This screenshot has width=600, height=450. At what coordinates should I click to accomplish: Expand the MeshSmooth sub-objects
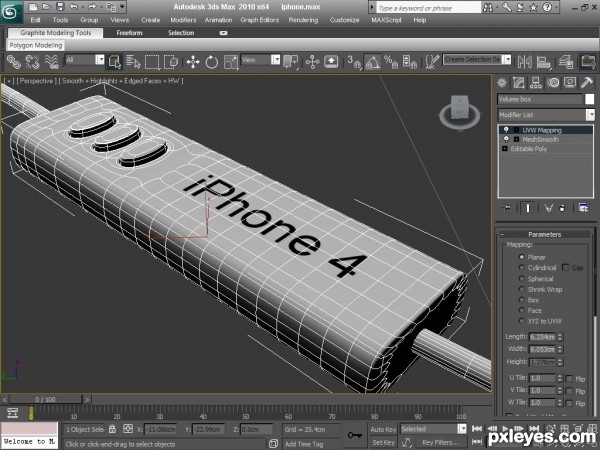pos(516,139)
